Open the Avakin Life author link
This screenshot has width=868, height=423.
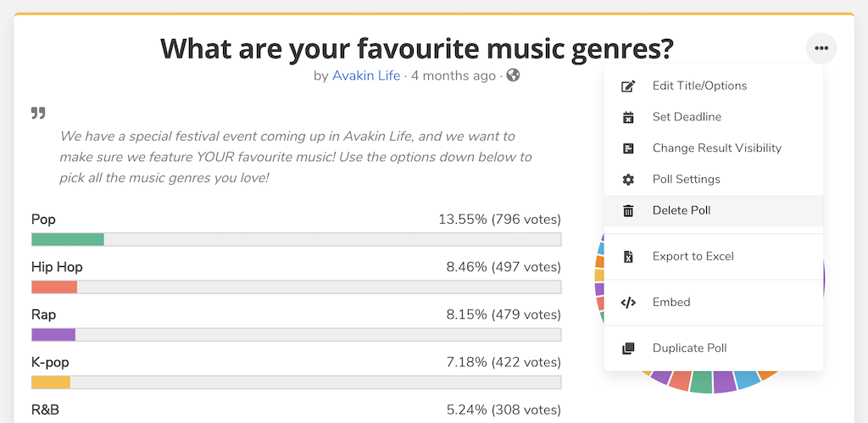point(366,75)
